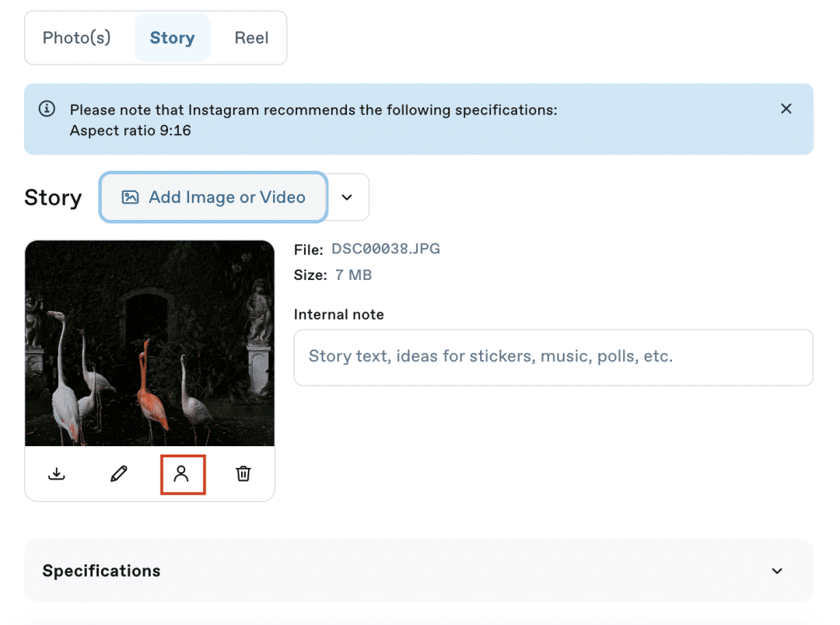Viewport: 840px width, 625px height.
Task: Switch to the Reel tab
Action: coord(251,37)
